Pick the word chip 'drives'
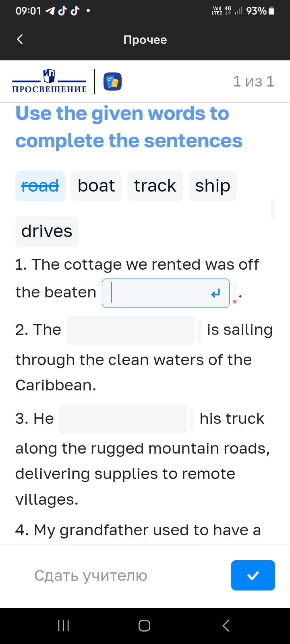The image size is (290, 644). tap(47, 231)
